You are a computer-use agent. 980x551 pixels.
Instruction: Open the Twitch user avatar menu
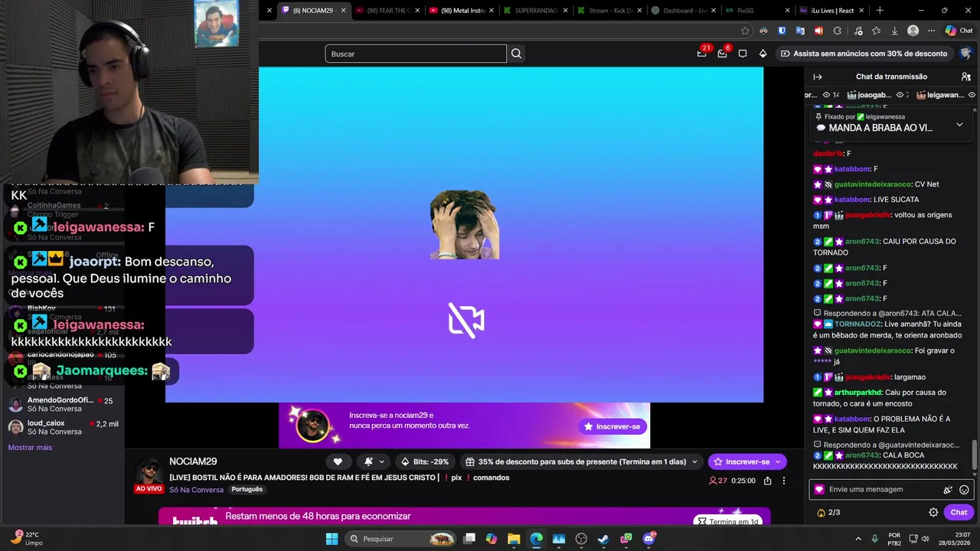tap(965, 54)
